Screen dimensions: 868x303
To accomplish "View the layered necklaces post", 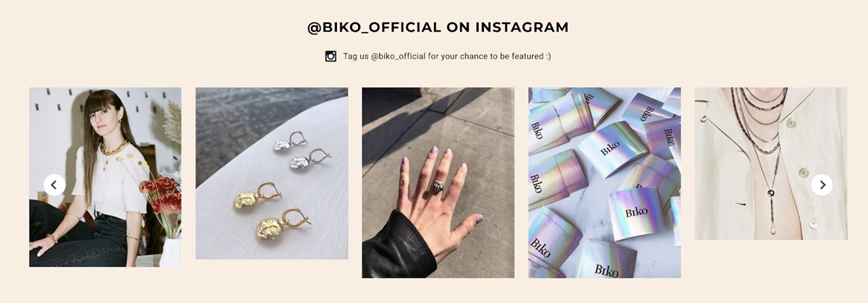I will (770, 163).
